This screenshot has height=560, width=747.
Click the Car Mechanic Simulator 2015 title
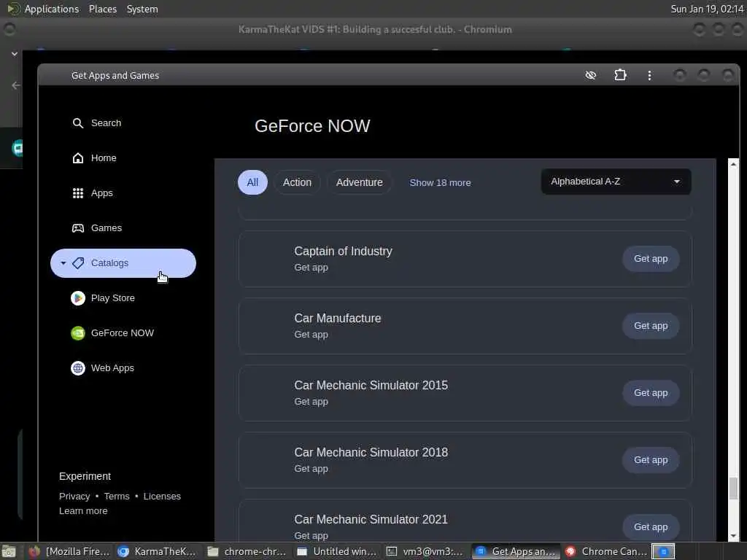pyautogui.click(x=371, y=385)
